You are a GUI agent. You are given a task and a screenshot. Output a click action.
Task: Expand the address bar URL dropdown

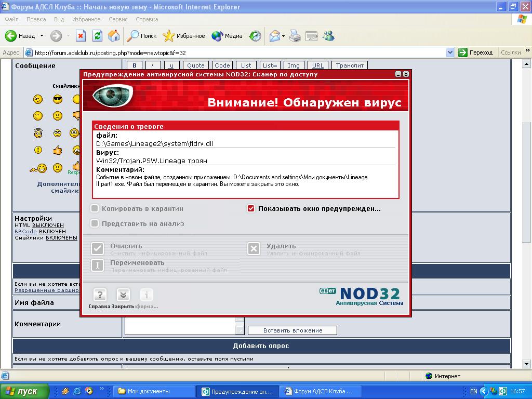tap(450, 52)
